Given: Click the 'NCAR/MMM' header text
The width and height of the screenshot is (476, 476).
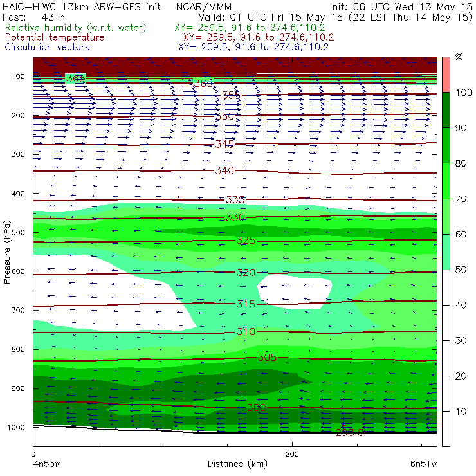Looking at the screenshot, I should click(204, 7).
